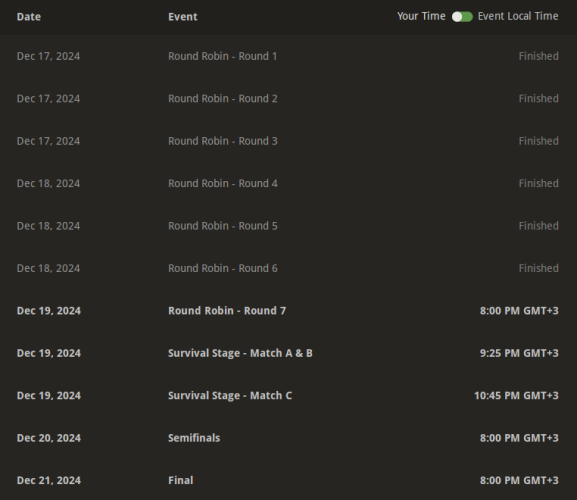Click the Dec 21, 2024 date

tap(49, 481)
